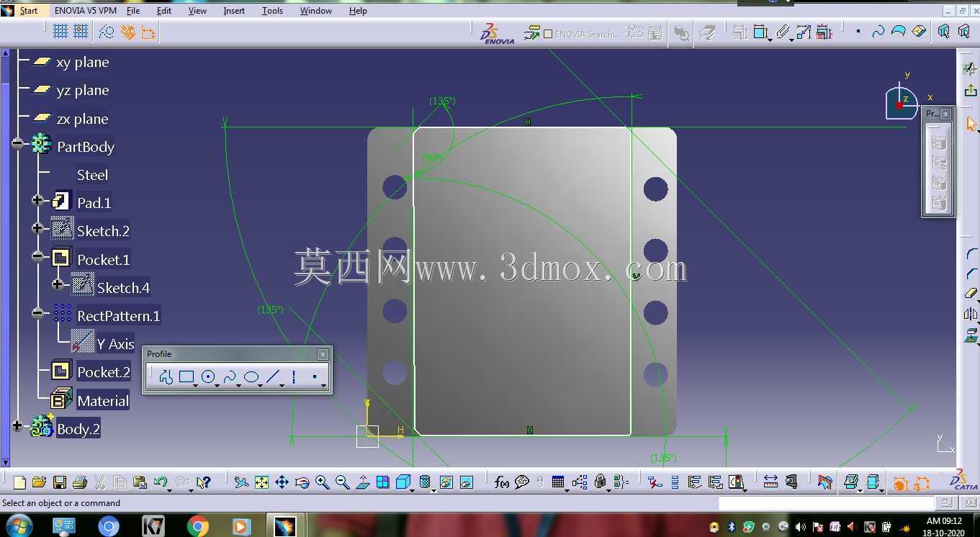Select the Spline tool in Profile toolbar
980x537 pixels.
(230, 376)
